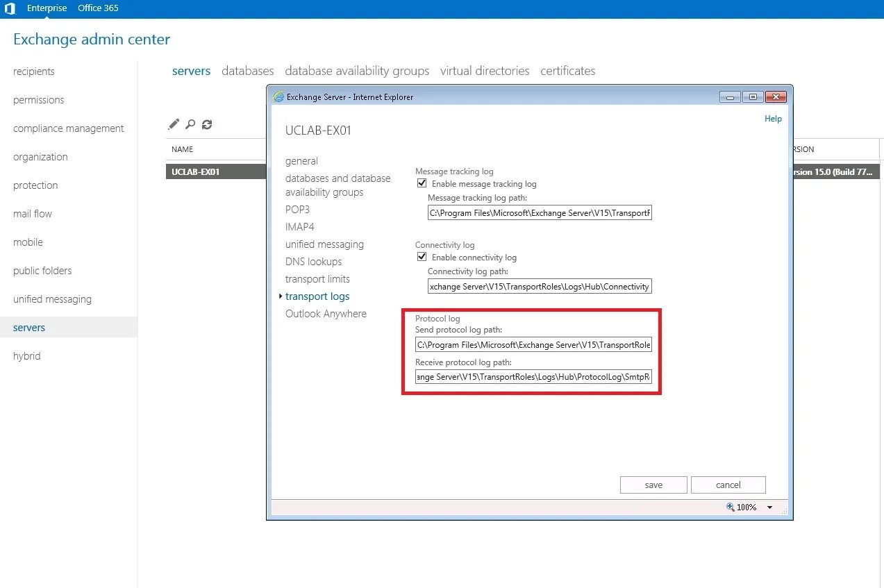Open databases and database availability groups section
Viewport: 884px width, 588px height.
point(338,185)
